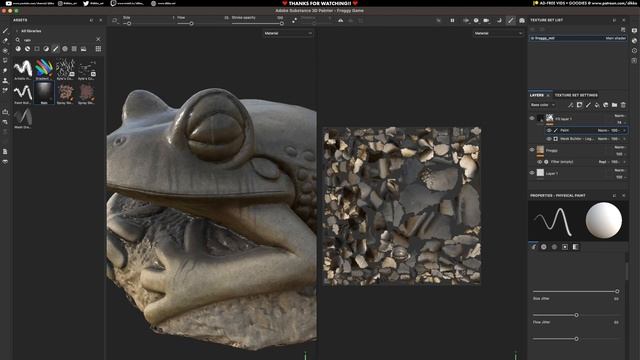Open blend mode dropdown of Froggy layer
This screenshot has width=640, height=360.
pos(620,147)
